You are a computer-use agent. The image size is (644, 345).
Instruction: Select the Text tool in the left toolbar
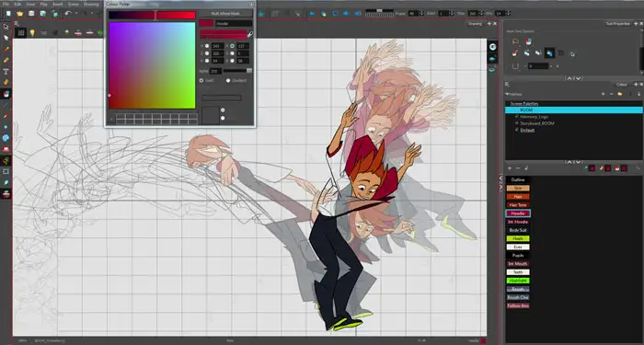coord(6,72)
